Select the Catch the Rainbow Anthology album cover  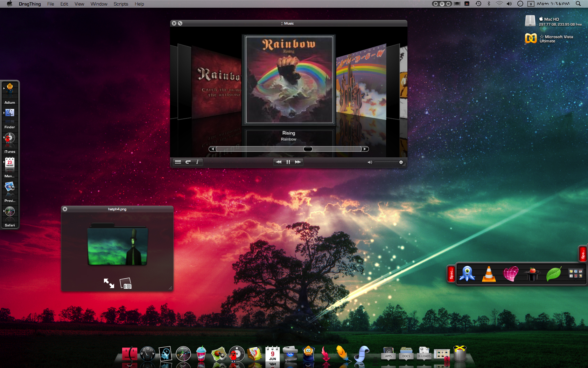coord(217,82)
